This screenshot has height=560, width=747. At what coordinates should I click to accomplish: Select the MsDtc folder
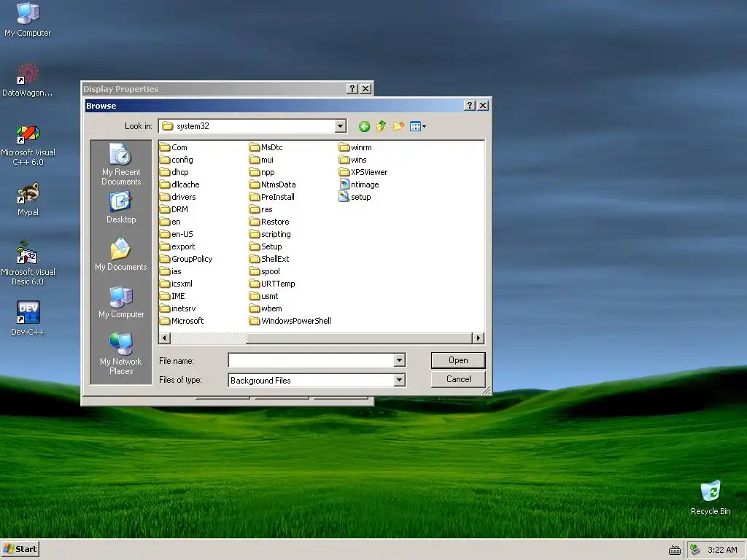point(266,147)
